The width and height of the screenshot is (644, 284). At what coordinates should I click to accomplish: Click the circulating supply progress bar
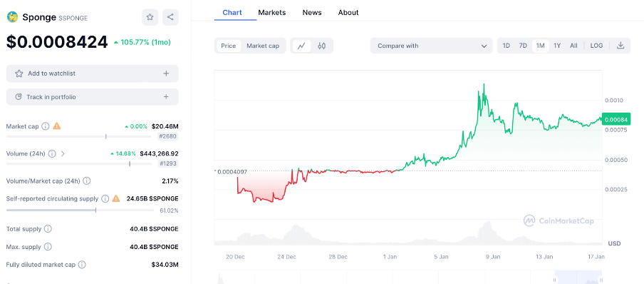click(80, 211)
